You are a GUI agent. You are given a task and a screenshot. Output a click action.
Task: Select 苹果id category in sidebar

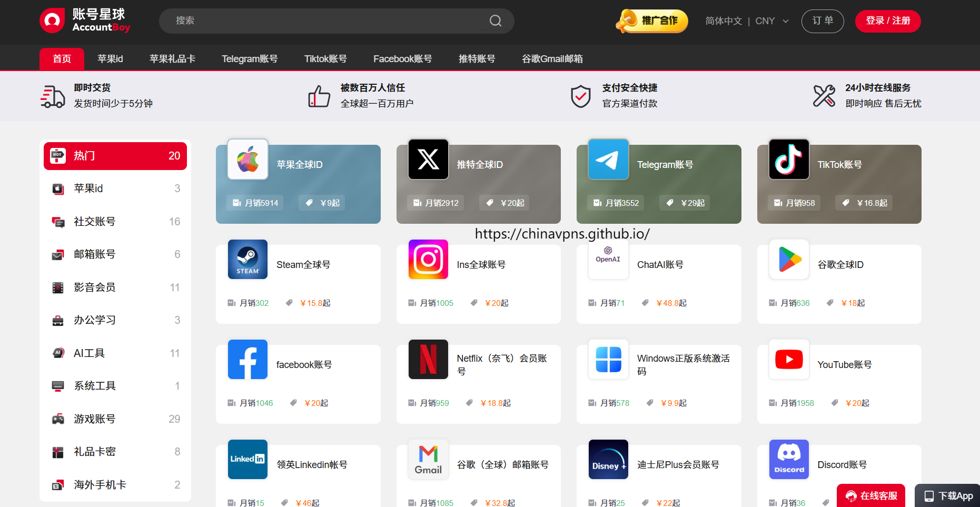coord(115,188)
